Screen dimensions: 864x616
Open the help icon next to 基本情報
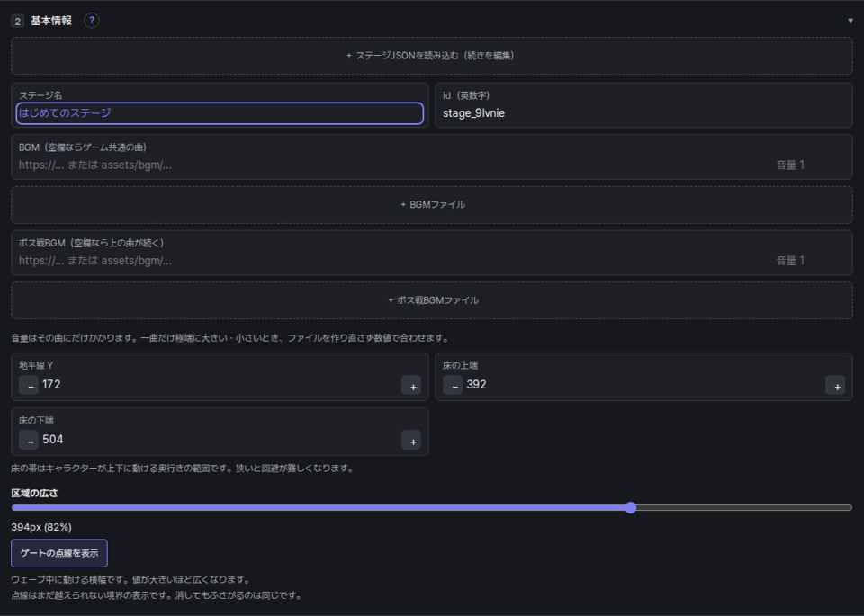[92, 21]
